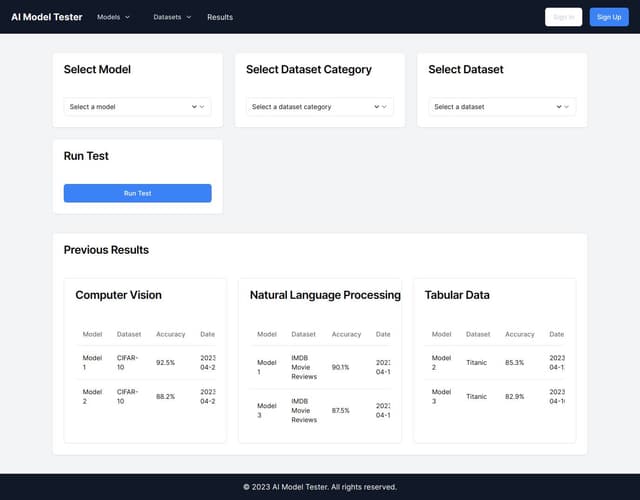
Task: Click Model header in Tabular Data table
Action: (x=441, y=334)
